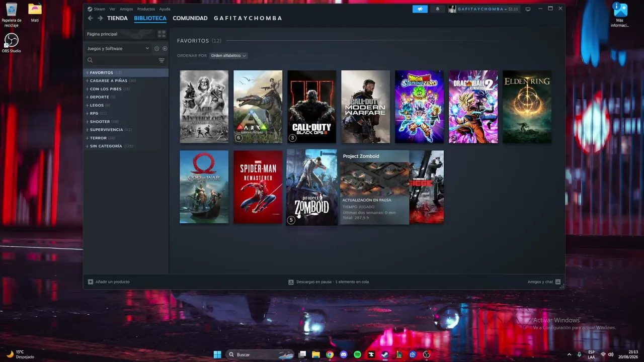Viewport: 644px width, 362px height.
Task: Open the Mati folder on desktop
Action: [35, 13]
